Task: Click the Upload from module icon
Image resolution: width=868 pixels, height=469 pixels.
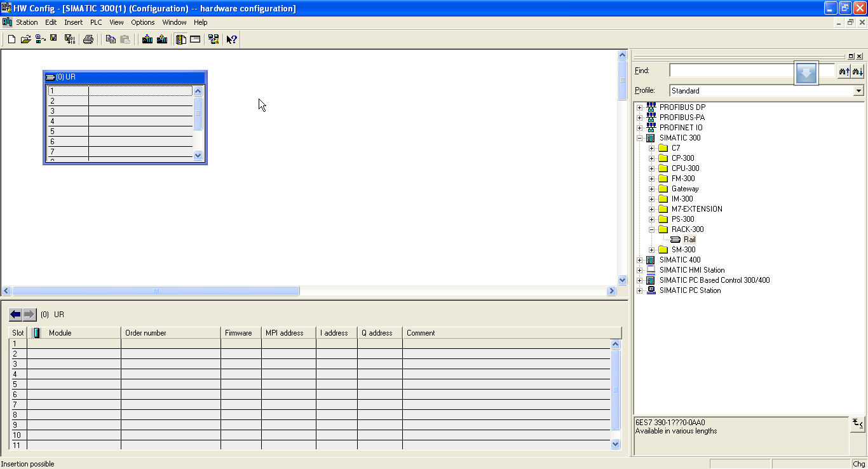Action: coord(162,39)
